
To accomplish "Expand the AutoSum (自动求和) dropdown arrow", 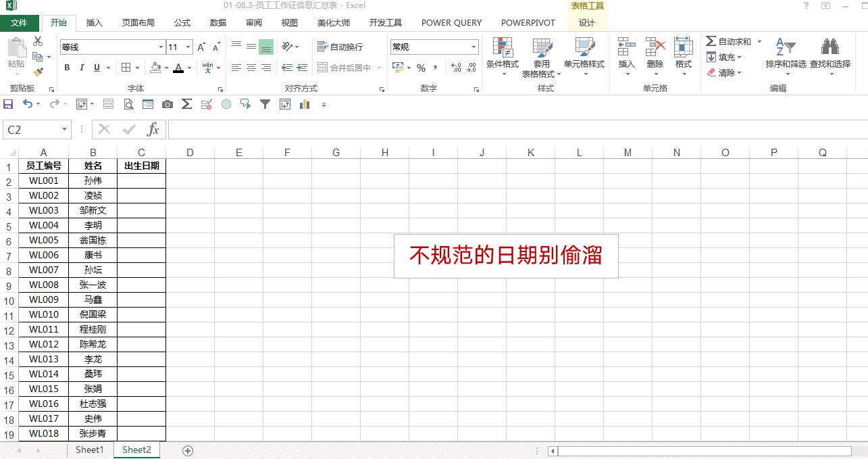I will (759, 42).
